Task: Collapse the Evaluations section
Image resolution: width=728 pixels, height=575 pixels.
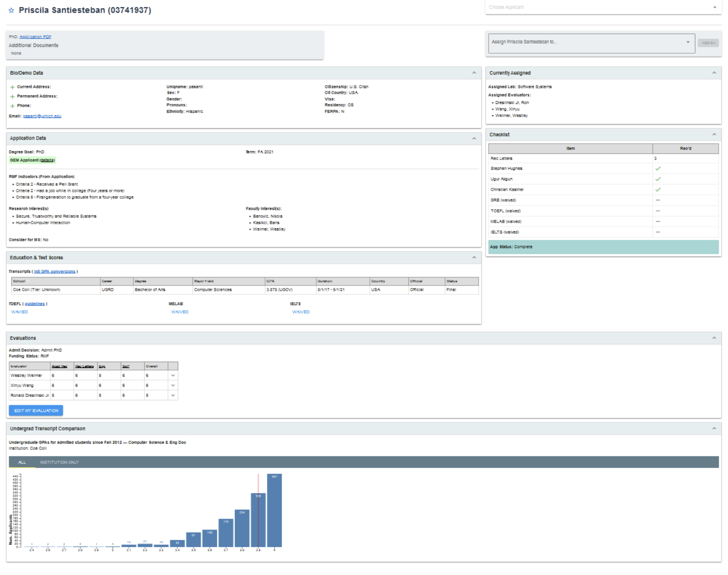Action: click(x=714, y=338)
